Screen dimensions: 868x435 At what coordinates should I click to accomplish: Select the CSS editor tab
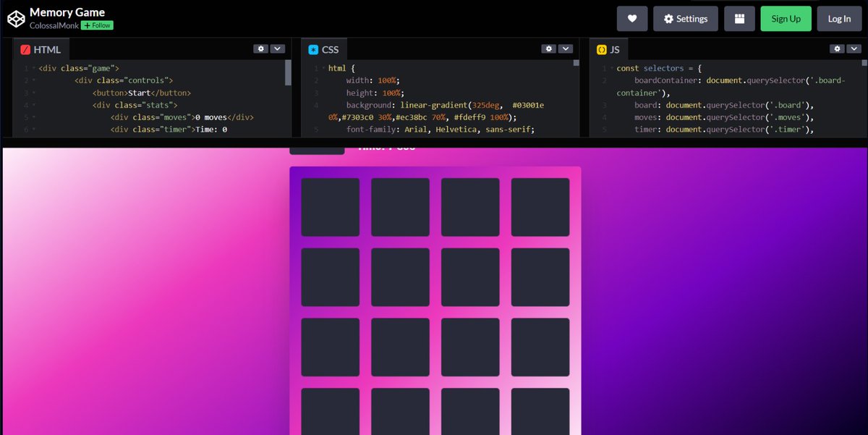tap(324, 49)
